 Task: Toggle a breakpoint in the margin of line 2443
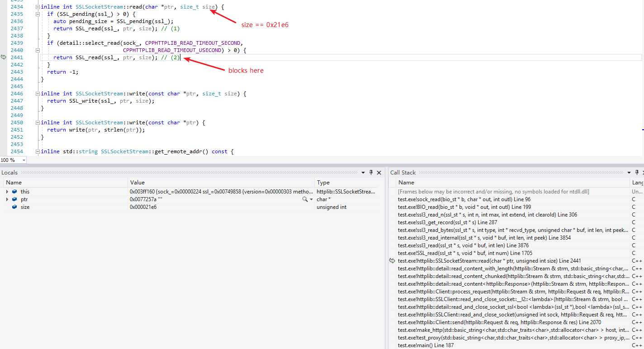coord(4,71)
